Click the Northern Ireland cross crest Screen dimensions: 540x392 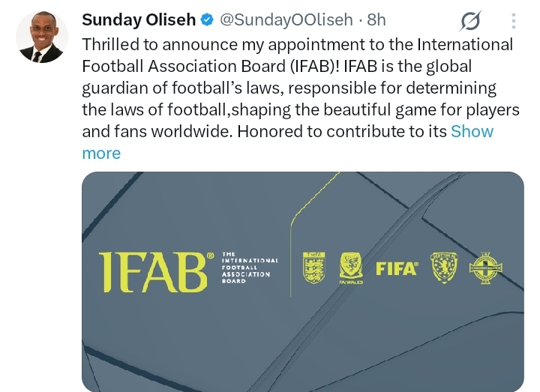click(x=485, y=268)
